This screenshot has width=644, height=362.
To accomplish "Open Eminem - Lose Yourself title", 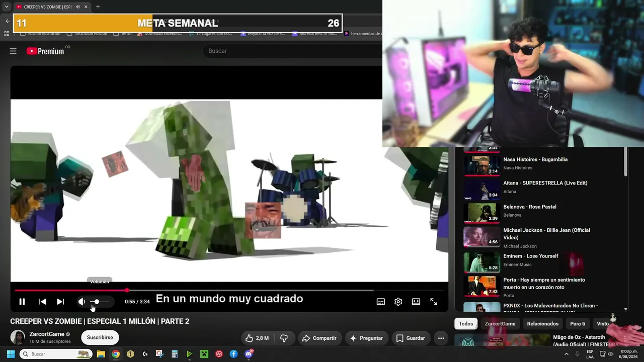I will 531,256.
